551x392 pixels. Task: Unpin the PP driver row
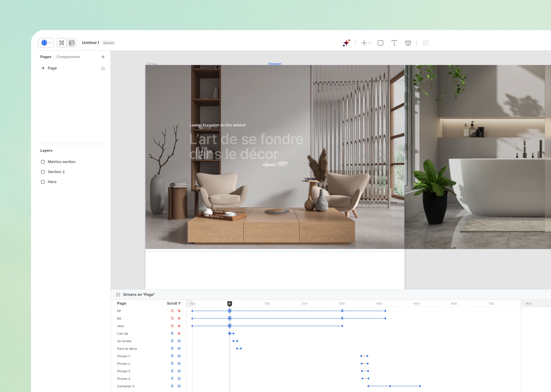click(172, 311)
